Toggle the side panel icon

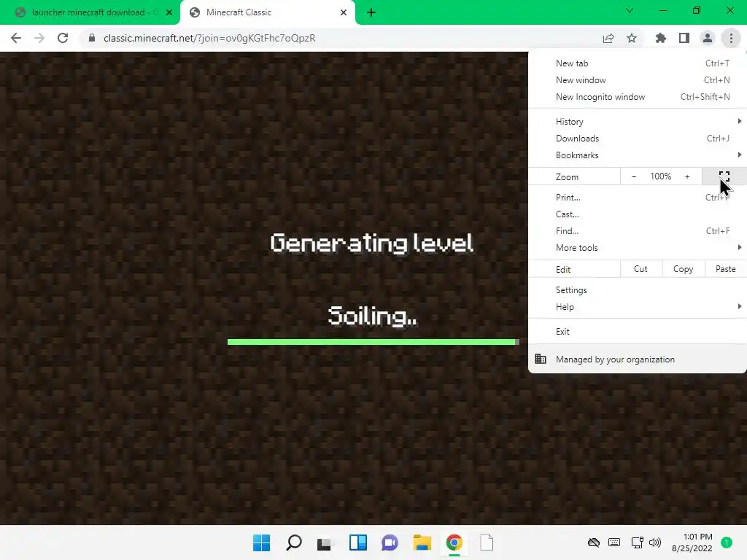(x=684, y=38)
